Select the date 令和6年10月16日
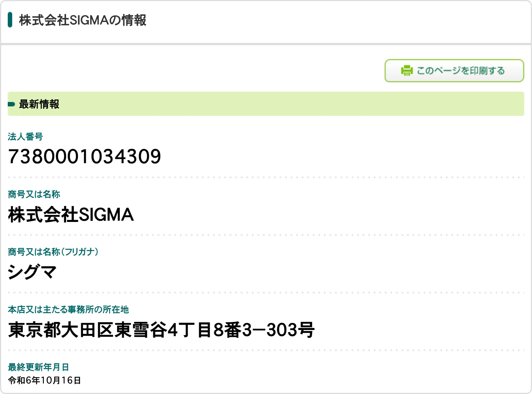Image resolution: width=532 pixels, height=394 pixels. pos(44,380)
